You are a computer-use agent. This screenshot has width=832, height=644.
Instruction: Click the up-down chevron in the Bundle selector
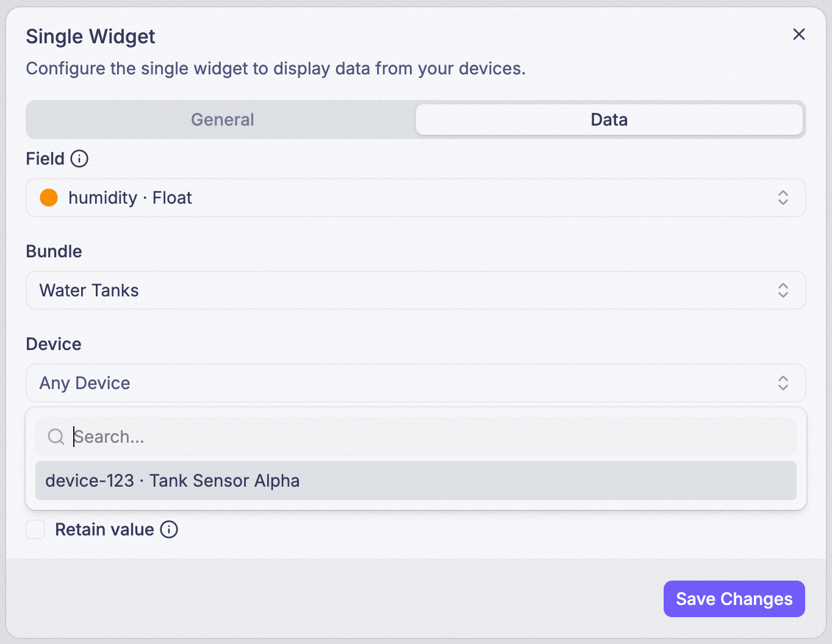tap(783, 290)
